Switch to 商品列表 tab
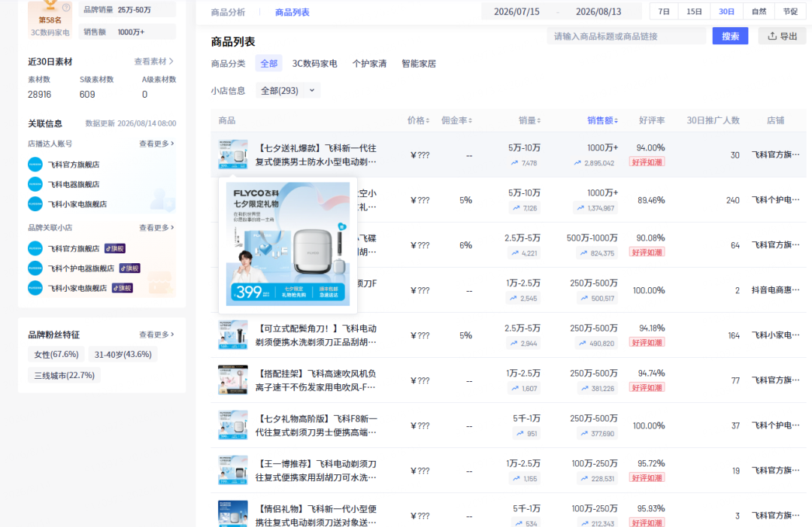The width and height of the screenshot is (812, 527). coord(292,13)
